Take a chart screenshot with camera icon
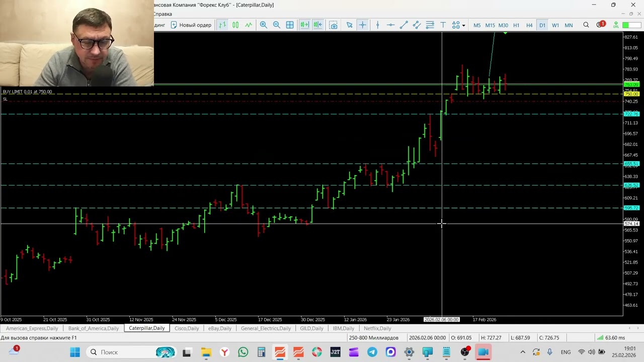The image size is (644, 362). (333, 25)
